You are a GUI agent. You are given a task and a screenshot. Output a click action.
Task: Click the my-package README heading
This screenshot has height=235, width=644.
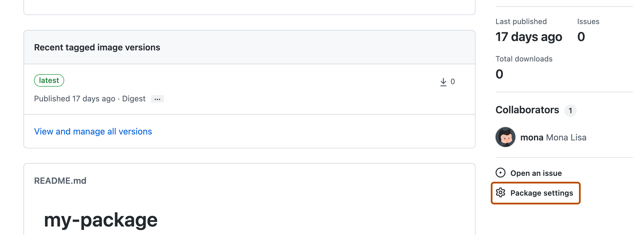(x=101, y=220)
